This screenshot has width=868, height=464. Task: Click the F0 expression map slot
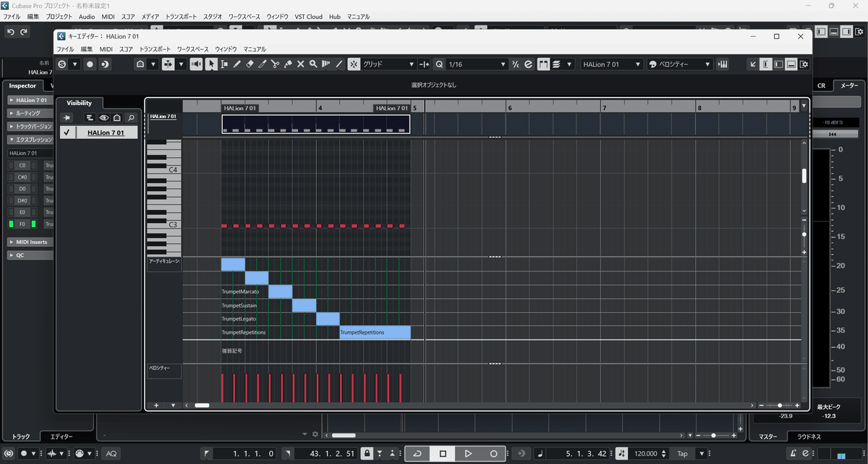tap(22, 224)
